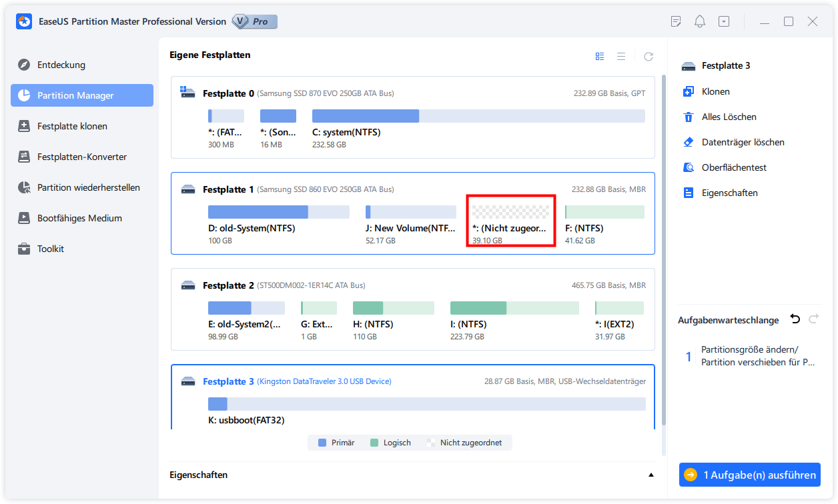Execute the 1 Aufgabe(n) ausführen button
This screenshot has height=504, width=838.
[x=750, y=475]
